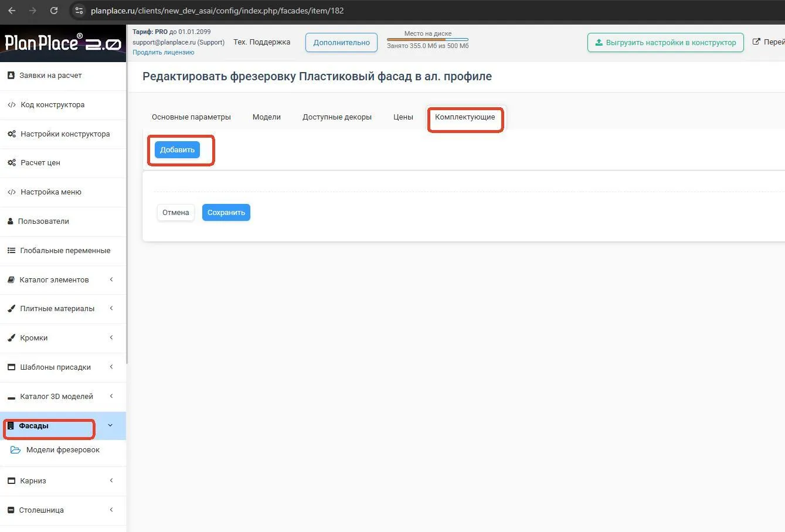Image resolution: width=785 pixels, height=532 pixels.
Task: Reload the page with the refresh icon
Action: (54, 11)
